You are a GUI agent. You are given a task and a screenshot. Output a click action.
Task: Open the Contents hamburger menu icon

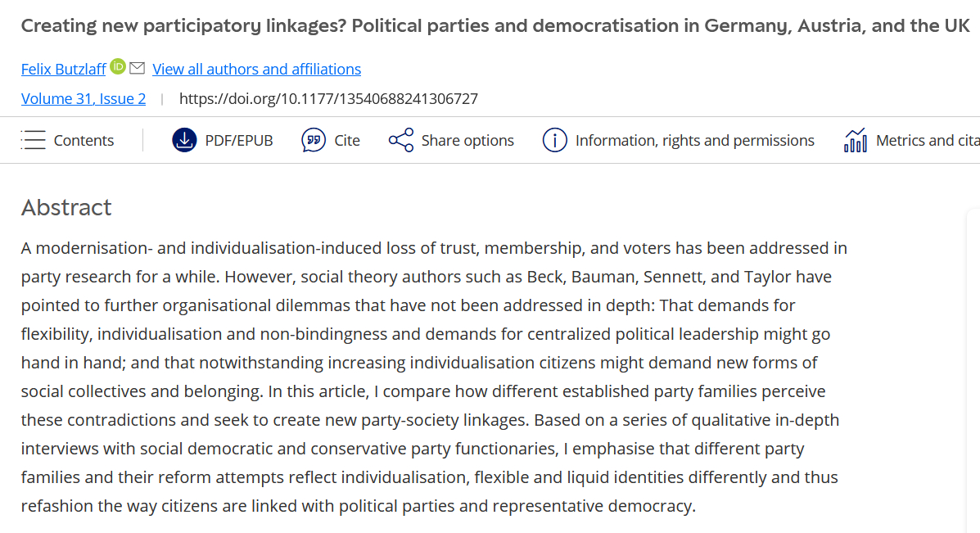[x=34, y=140]
